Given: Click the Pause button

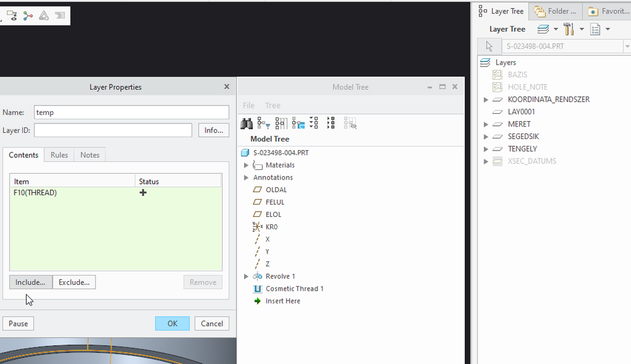Looking at the screenshot, I should (18, 324).
